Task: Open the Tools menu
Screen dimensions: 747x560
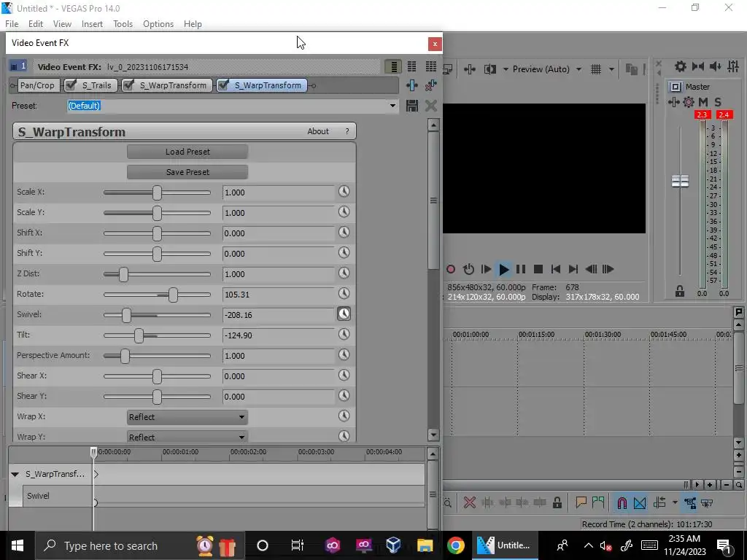Action: point(123,24)
